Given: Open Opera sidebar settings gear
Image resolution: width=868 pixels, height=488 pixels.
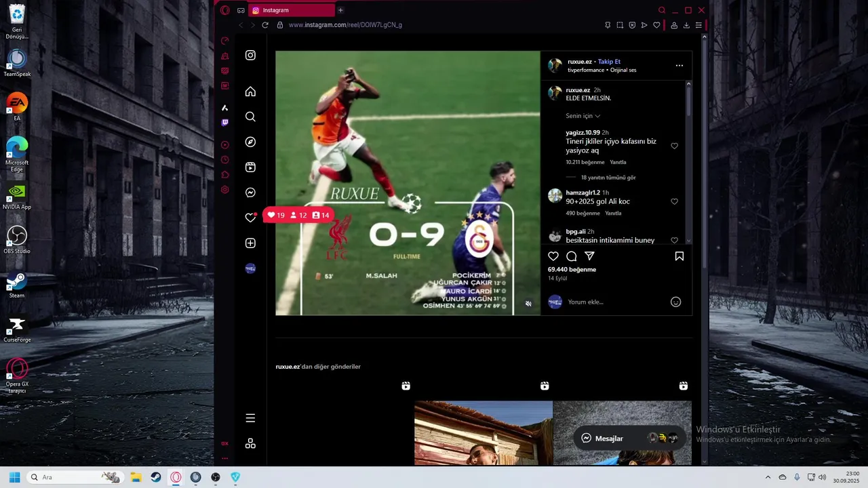Looking at the screenshot, I should click(x=225, y=190).
